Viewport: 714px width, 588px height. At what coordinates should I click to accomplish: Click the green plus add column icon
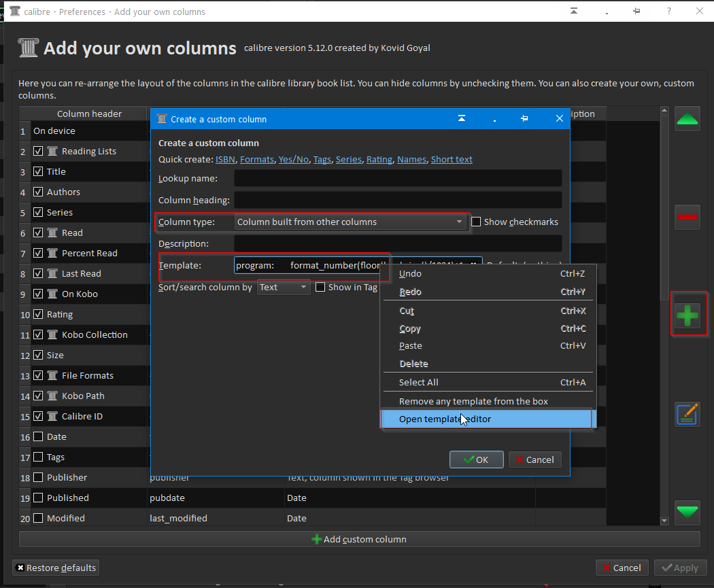click(687, 315)
